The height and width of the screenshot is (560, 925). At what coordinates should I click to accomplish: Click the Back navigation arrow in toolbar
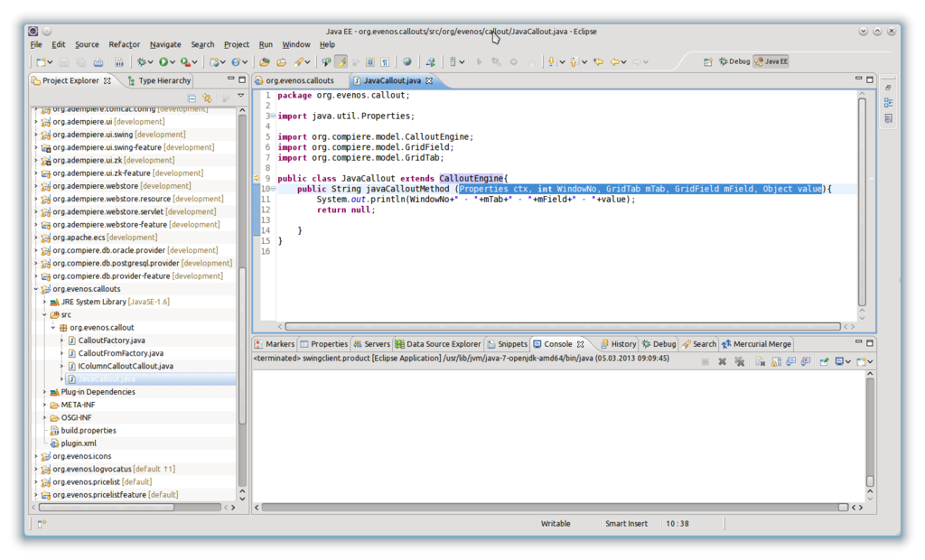coord(615,62)
